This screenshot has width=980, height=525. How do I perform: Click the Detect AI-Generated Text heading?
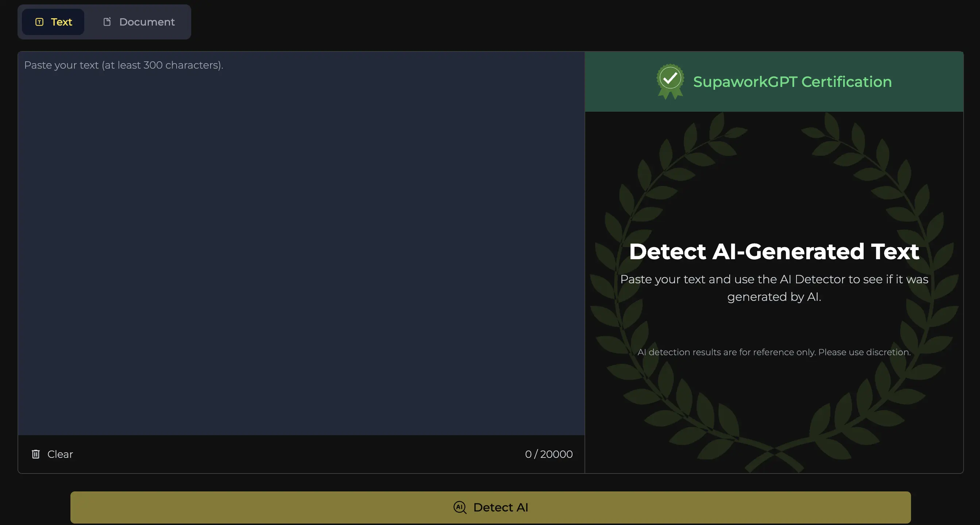point(774,252)
